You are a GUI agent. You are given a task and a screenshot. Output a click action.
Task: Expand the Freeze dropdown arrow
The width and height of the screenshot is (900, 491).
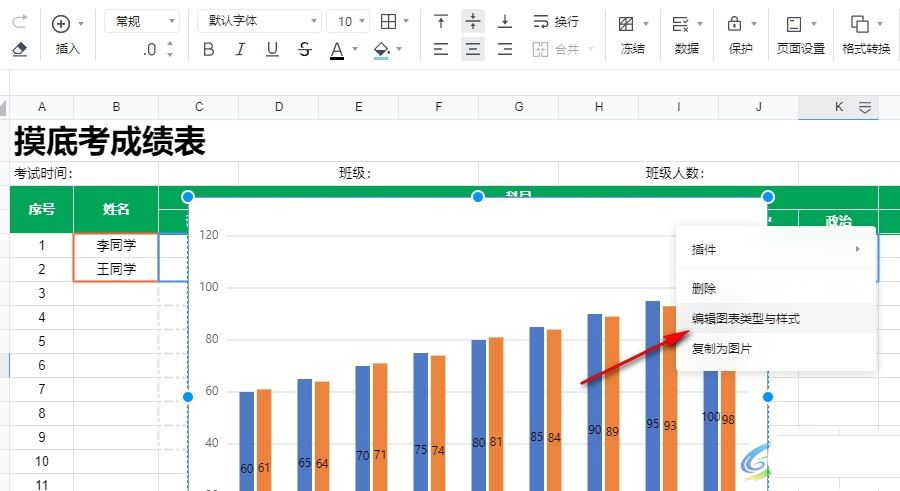pos(646,24)
